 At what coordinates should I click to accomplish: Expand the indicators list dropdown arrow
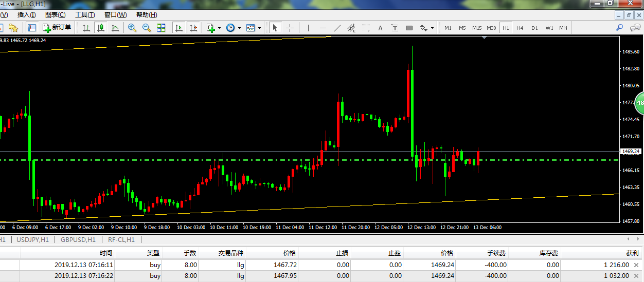[219, 28]
